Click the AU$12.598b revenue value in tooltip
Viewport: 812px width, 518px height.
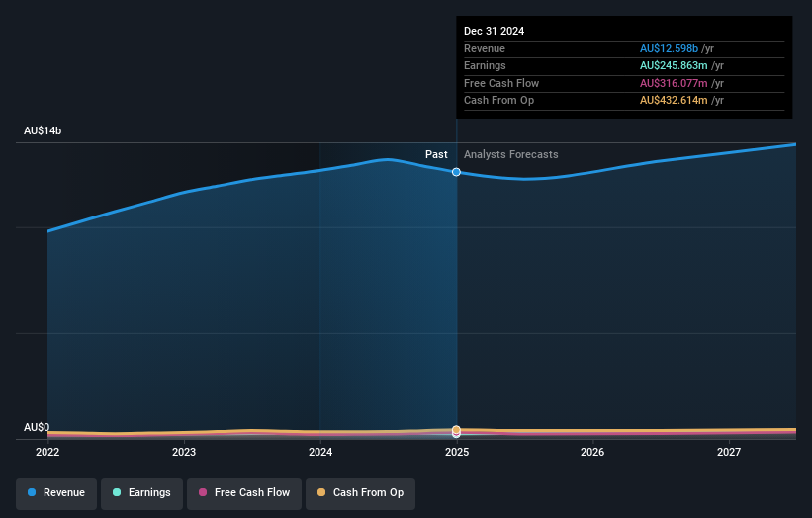coord(669,48)
